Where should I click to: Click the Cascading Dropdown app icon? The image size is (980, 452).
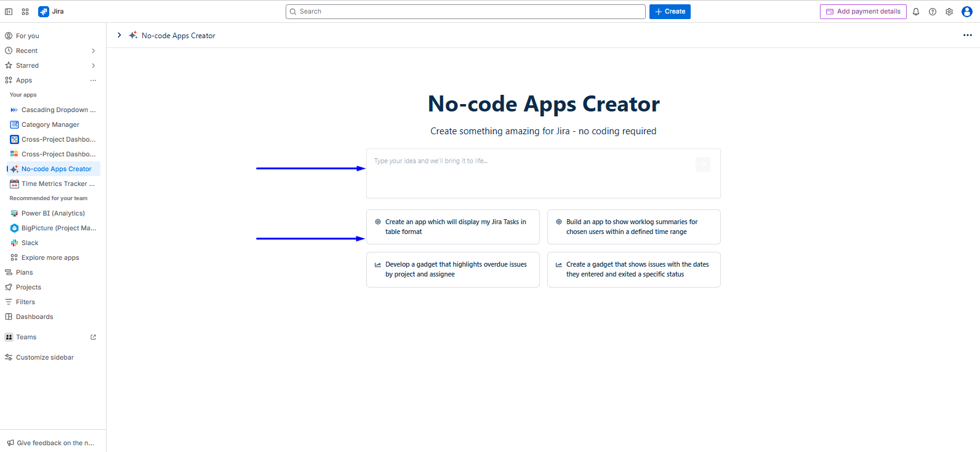(14, 110)
